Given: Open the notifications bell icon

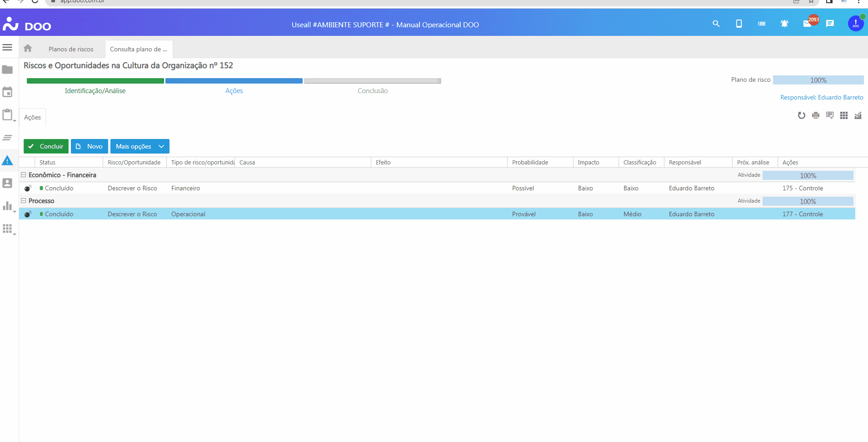Looking at the screenshot, I should click(x=784, y=24).
